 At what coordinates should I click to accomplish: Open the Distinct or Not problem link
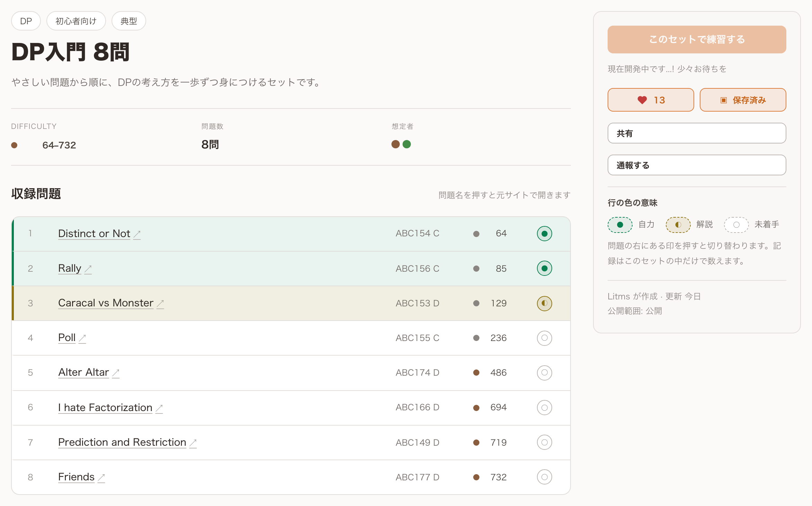(x=94, y=234)
